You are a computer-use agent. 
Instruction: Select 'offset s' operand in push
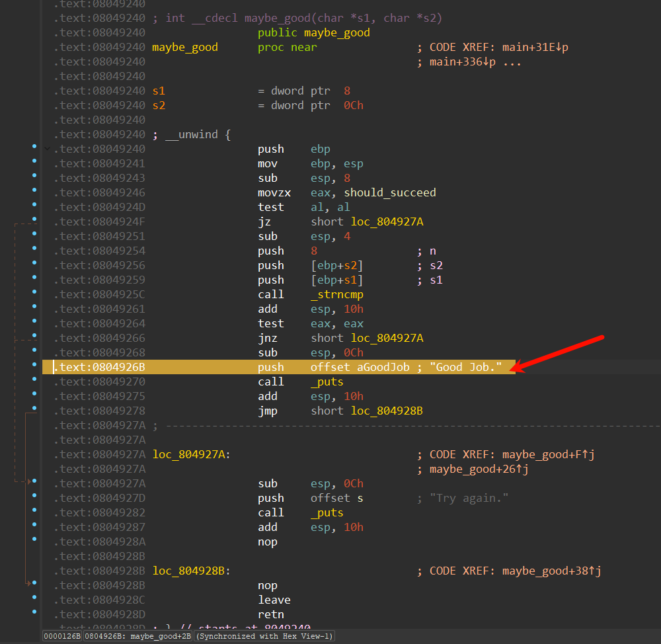337,498
